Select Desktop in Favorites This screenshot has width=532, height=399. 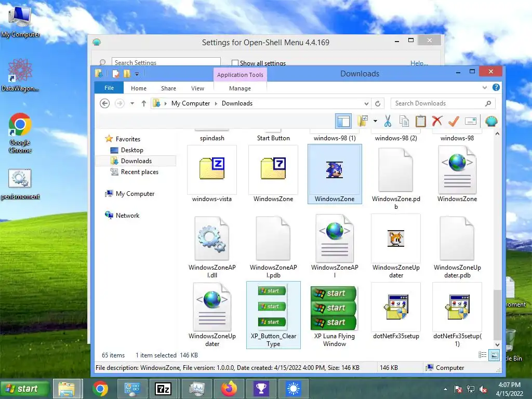pos(131,150)
